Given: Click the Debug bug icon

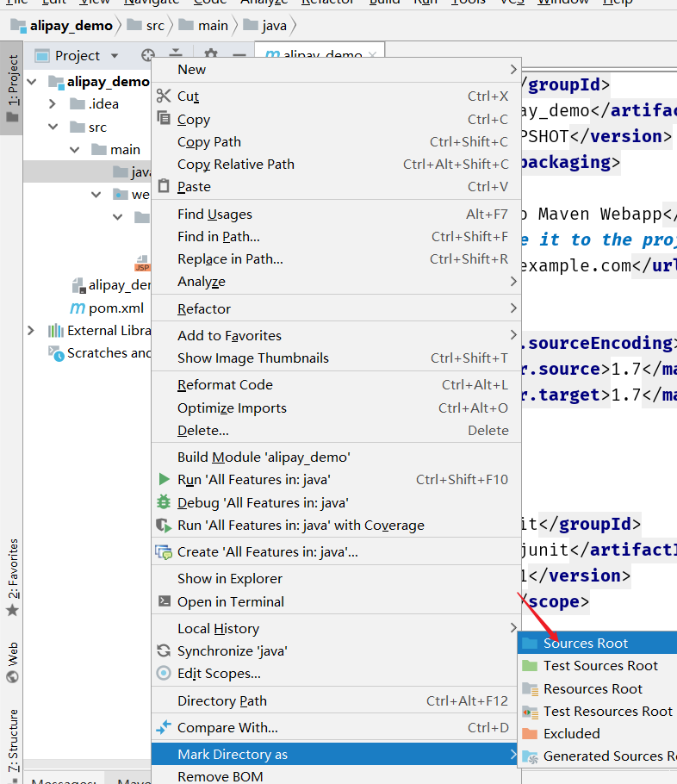Looking at the screenshot, I should click(164, 501).
